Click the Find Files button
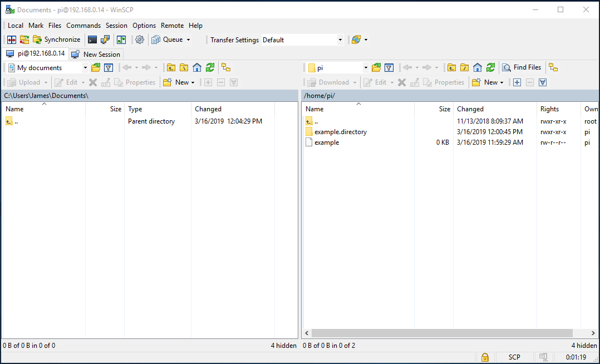The image size is (600, 364). (522, 67)
